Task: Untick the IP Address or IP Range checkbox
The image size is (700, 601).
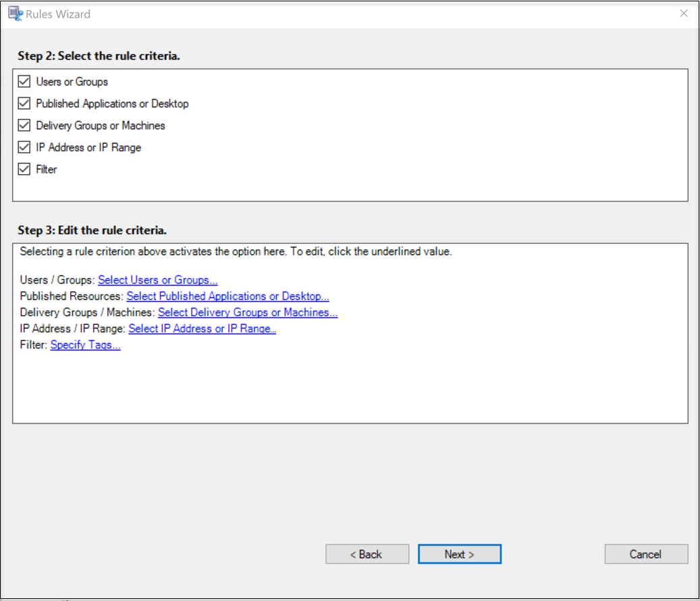Action: [x=25, y=147]
